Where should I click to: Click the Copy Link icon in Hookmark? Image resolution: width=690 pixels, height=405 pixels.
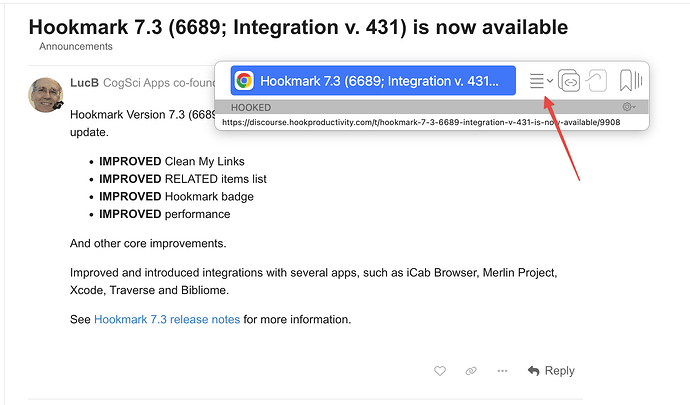[569, 81]
